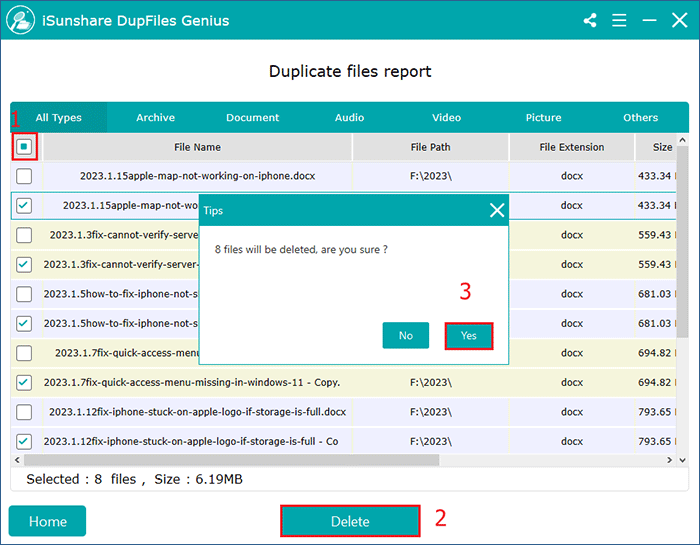
Task: Close the Tips dialog with X
Action: 497,210
